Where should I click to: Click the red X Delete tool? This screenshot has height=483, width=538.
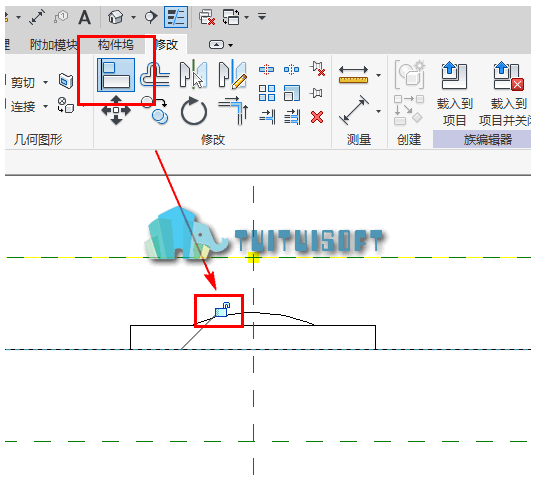[317, 117]
